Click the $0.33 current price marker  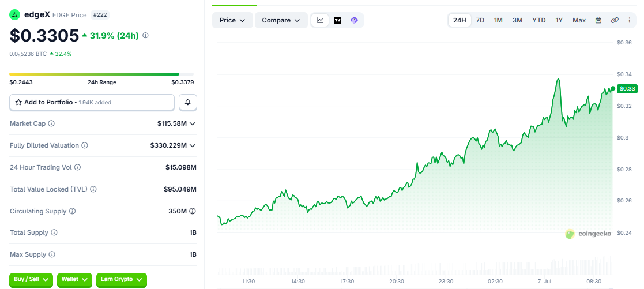coord(627,88)
